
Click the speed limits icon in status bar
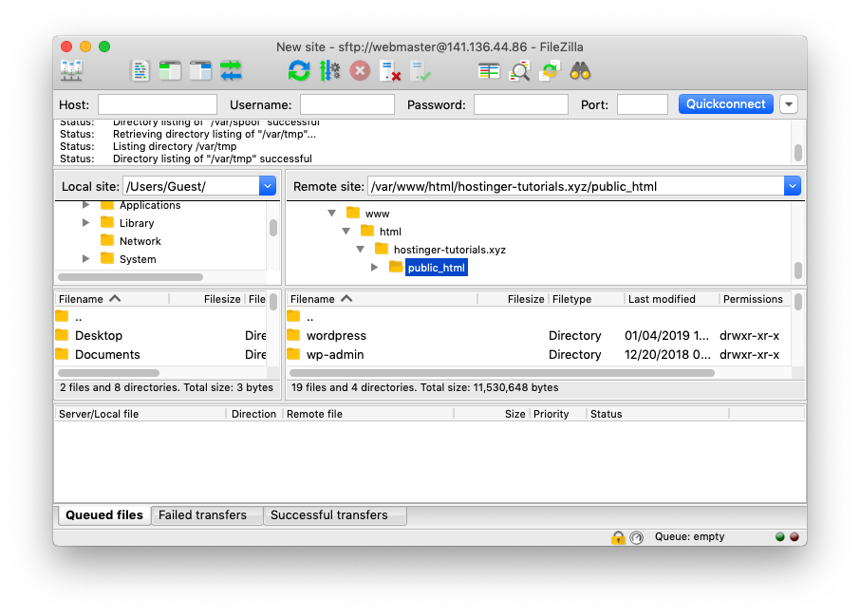pyautogui.click(x=636, y=537)
